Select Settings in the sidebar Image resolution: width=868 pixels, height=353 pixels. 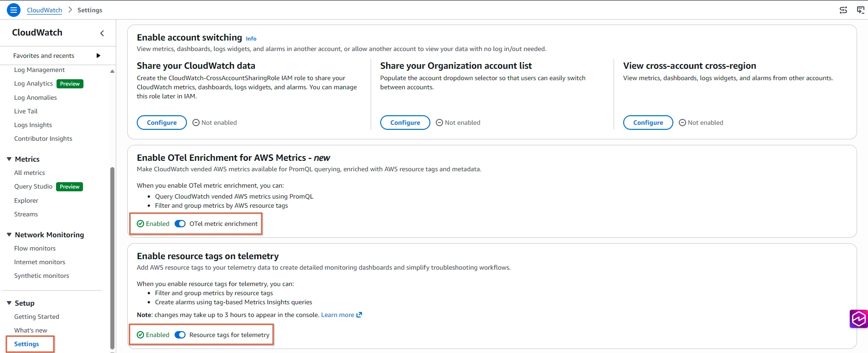(x=26, y=344)
